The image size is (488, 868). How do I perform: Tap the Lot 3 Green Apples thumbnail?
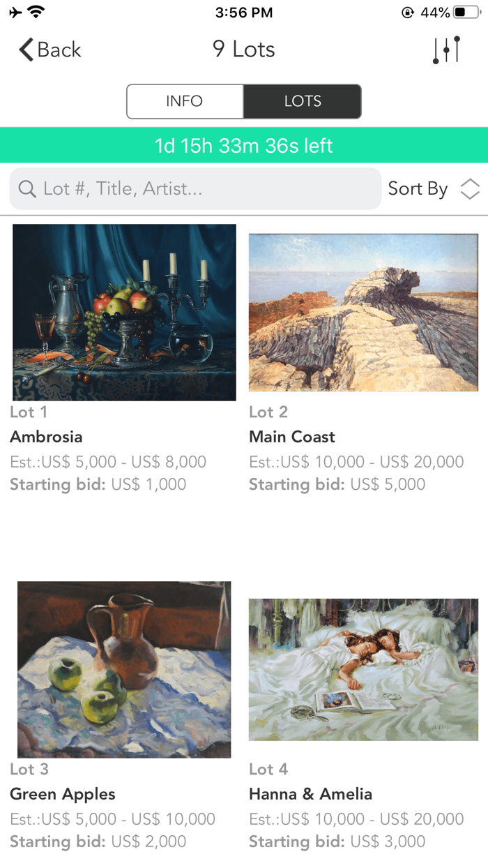(x=123, y=669)
